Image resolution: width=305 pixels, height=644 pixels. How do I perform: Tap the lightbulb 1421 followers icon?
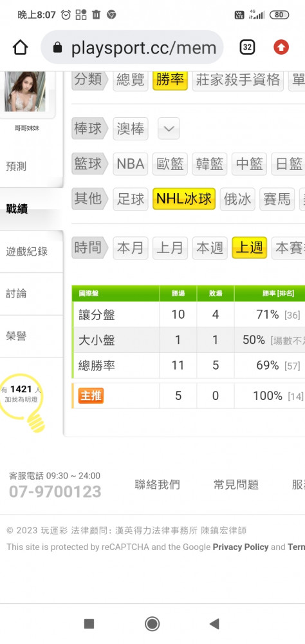[23, 402]
